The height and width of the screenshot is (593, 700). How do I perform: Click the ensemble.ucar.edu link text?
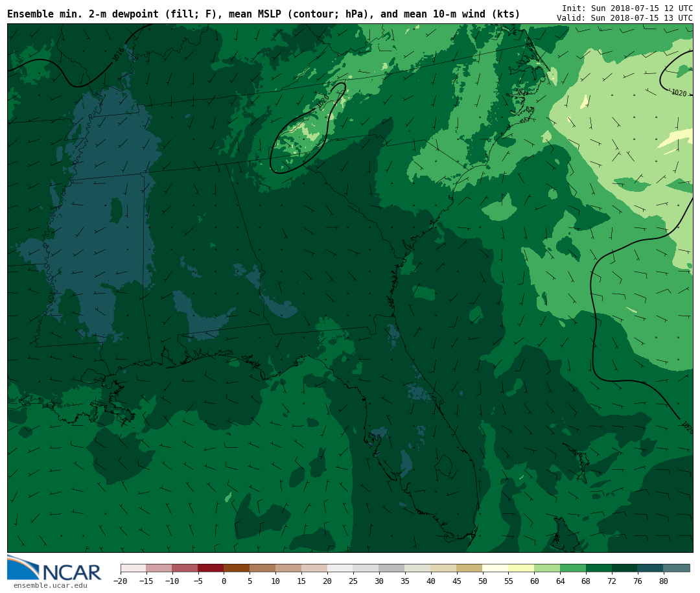[50, 586]
